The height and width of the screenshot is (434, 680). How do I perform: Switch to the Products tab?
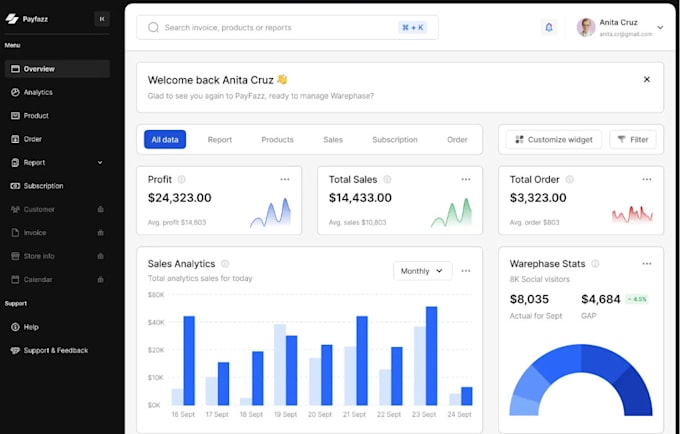pyautogui.click(x=277, y=140)
